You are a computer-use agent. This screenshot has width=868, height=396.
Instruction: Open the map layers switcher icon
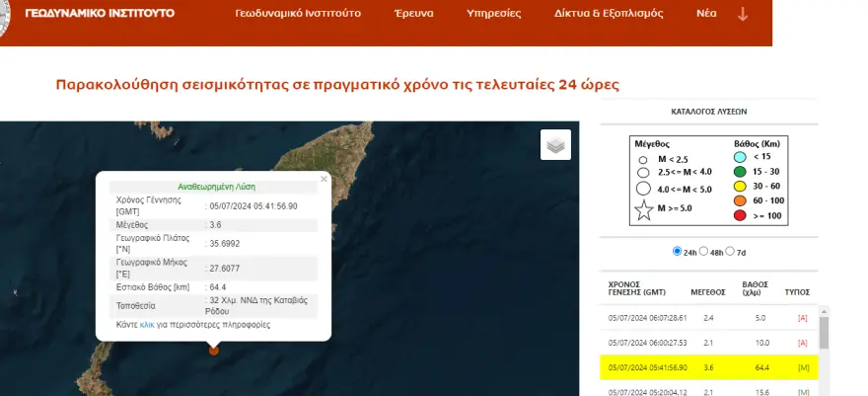pyautogui.click(x=555, y=144)
